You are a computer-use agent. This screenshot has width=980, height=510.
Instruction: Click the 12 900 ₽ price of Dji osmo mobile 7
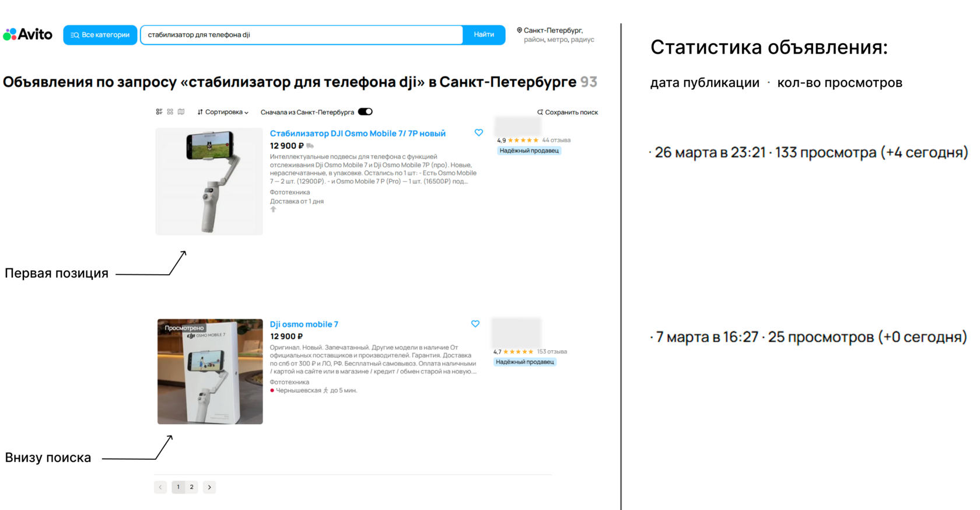[286, 337]
